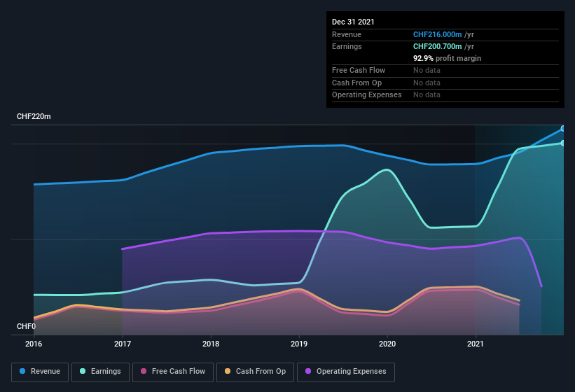Click the CHF216.000m revenue value in tooltip
The image size is (575, 392).
(x=437, y=34)
